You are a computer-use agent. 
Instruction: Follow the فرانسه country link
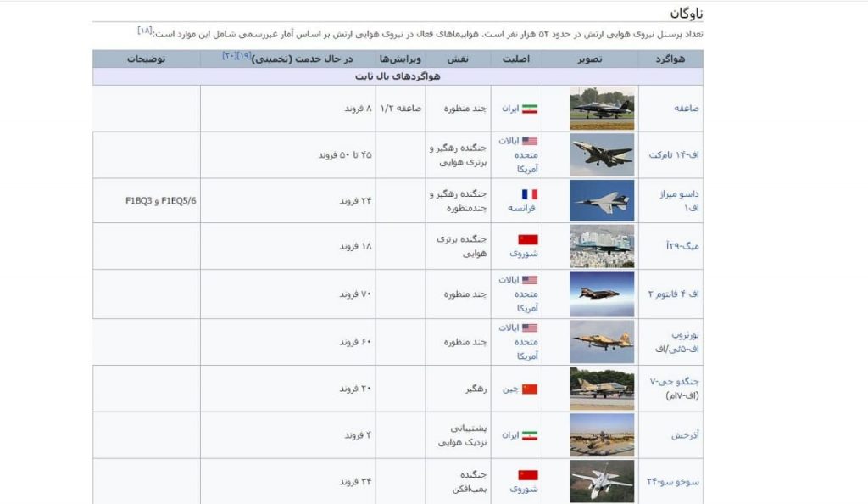(x=521, y=208)
